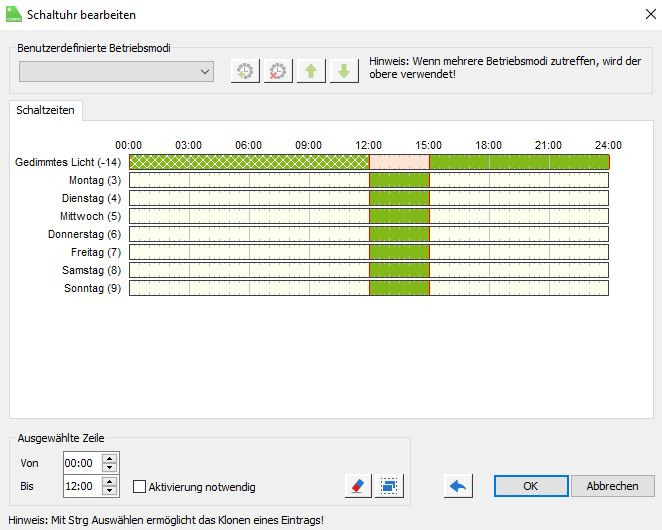The height and width of the screenshot is (530, 662).
Task: Click the 00:00 time axis label
Action: [x=129, y=145]
